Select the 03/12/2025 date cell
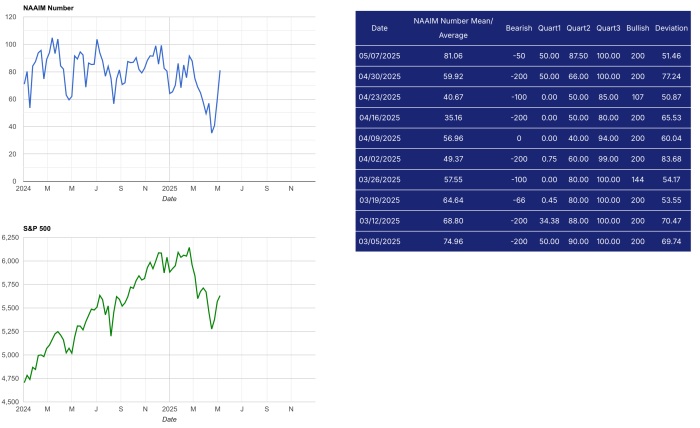 coord(379,220)
